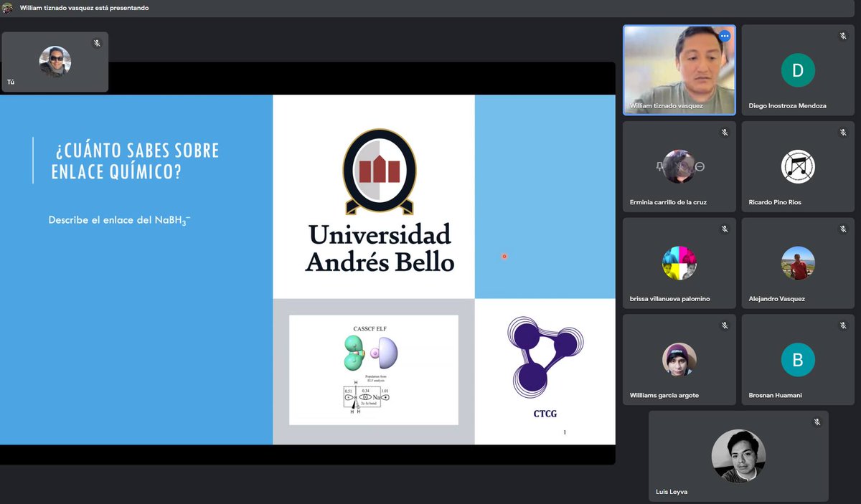
Task: Click the name label 'Williams garcia argote'
Action: (664, 395)
